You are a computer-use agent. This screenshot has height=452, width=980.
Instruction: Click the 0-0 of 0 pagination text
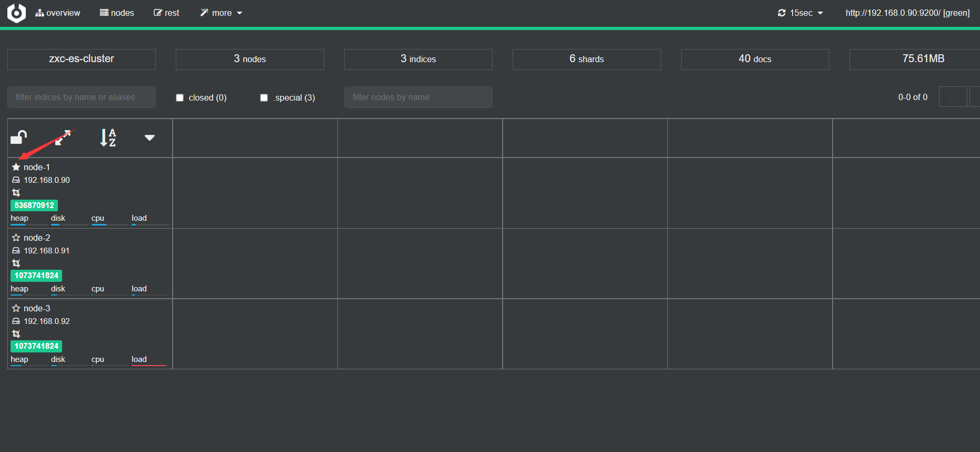click(913, 97)
